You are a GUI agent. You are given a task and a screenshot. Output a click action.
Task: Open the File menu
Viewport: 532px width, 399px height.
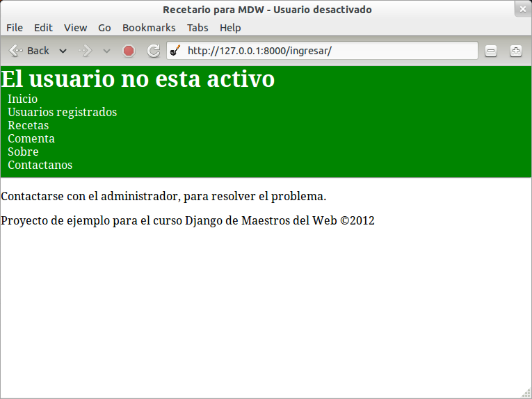pyautogui.click(x=15, y=28)
